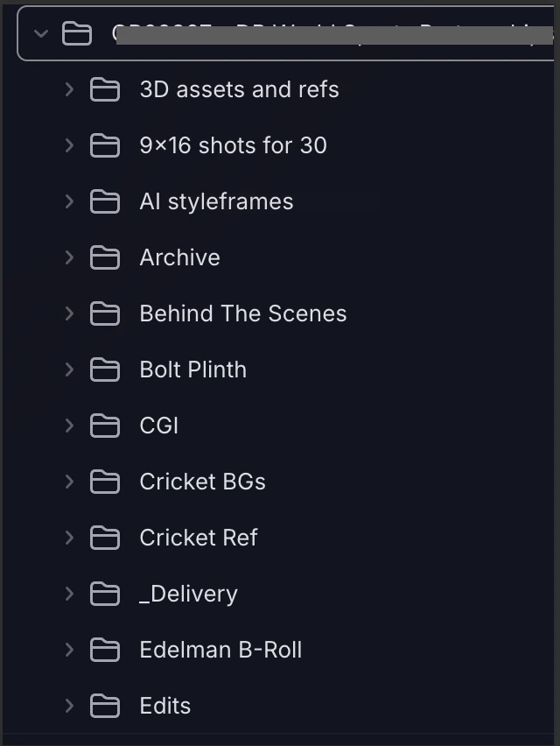560x746 pixels.
Task: Expand the Edits folder chevron
Action: (x=69, y=706)
